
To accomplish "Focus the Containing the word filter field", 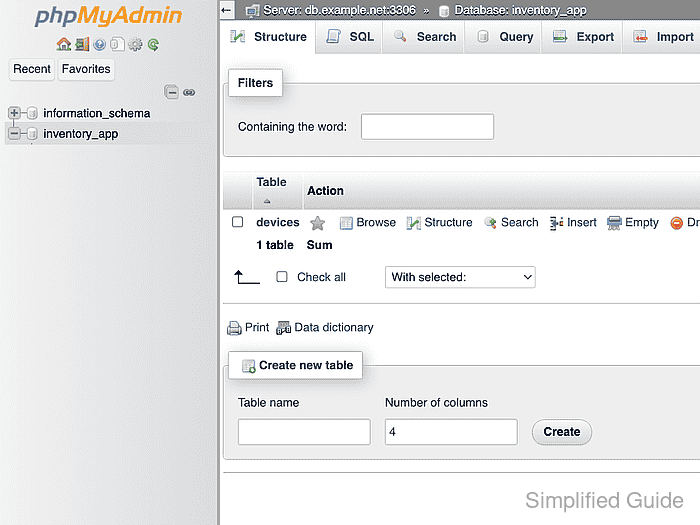I will 427,126.
